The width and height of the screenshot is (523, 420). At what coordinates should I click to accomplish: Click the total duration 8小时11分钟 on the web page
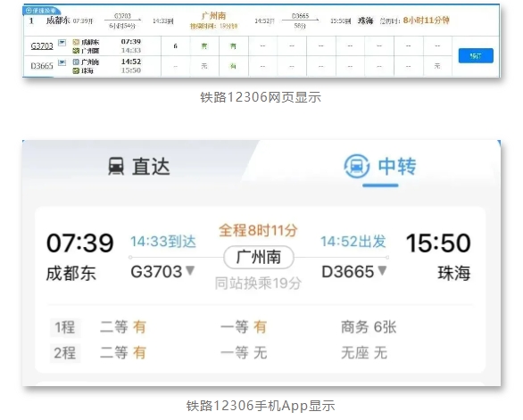point(426,21)
